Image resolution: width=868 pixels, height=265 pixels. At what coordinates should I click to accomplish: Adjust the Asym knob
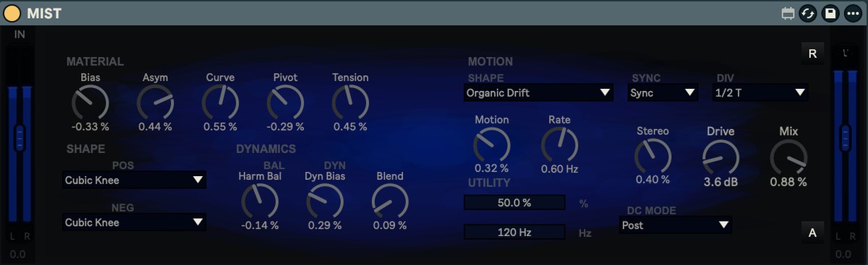coord(156,103)
